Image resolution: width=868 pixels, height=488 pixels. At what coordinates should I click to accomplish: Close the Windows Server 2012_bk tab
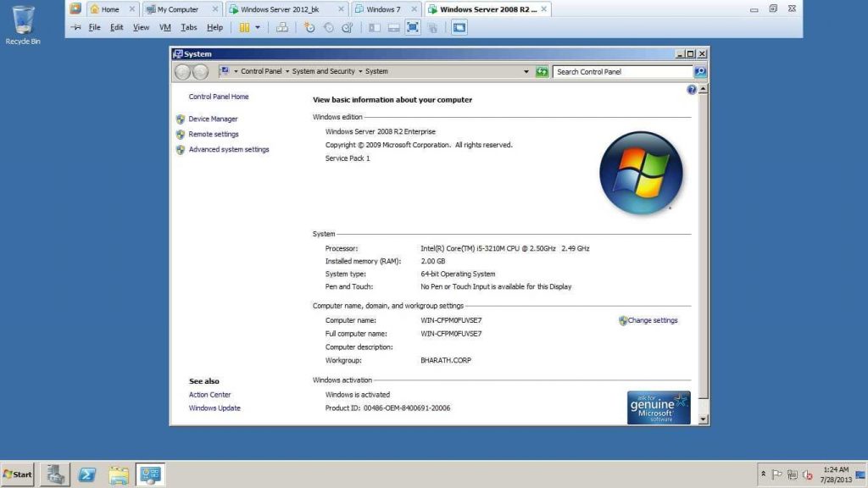click(x=341, y=8)
